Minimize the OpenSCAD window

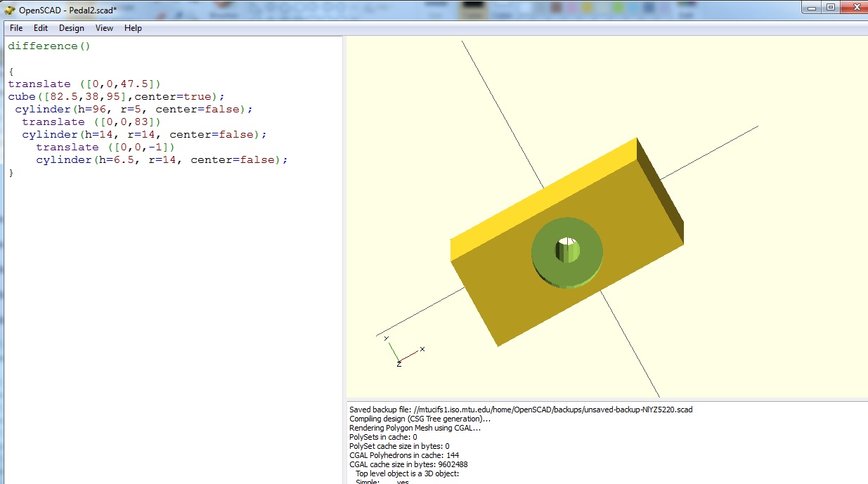(x=812, y=7)
